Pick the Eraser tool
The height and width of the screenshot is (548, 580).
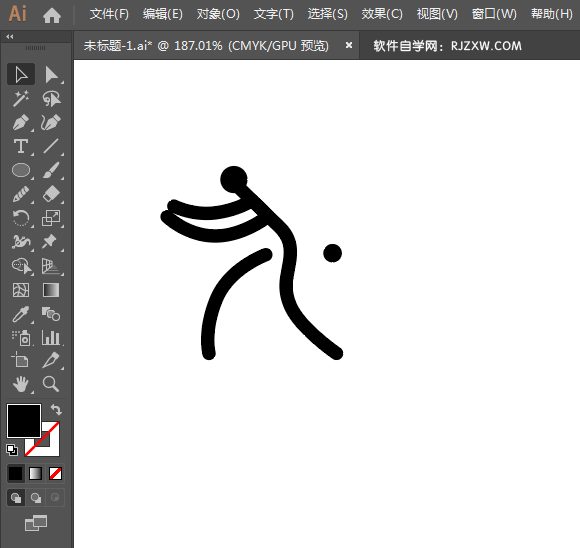(x=51, y=194)
